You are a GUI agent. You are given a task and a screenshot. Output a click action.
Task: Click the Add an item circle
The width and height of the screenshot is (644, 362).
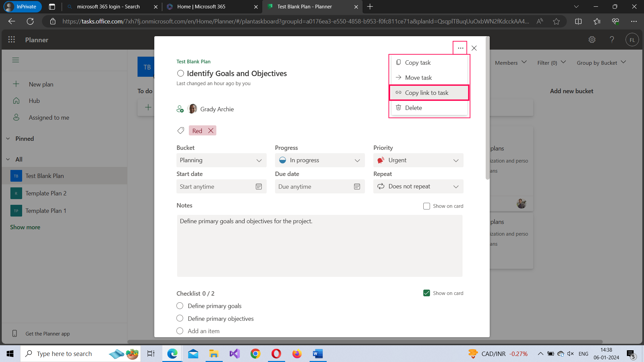(x=180, y=331)
